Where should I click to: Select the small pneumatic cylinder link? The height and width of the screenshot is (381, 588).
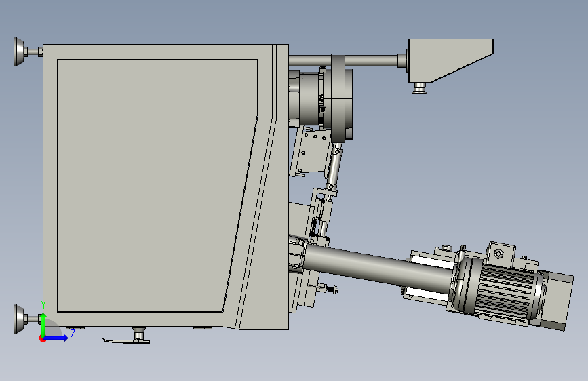click(x=334, y=167)
